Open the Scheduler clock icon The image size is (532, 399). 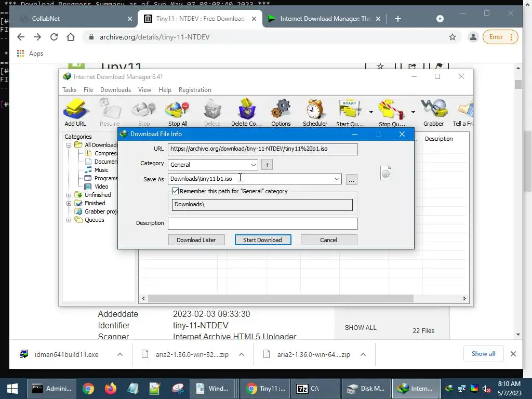pos(315,113)
